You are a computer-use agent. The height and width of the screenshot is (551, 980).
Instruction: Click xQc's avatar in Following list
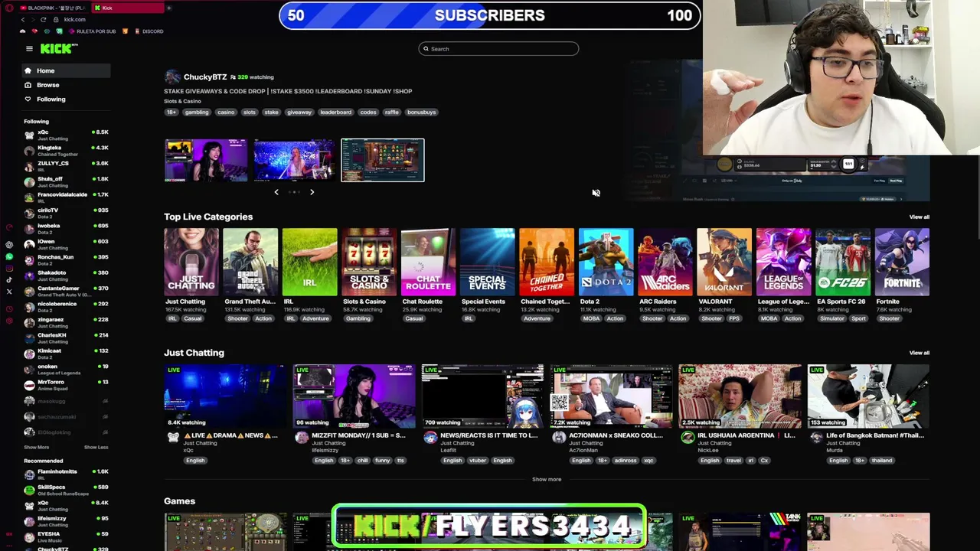29,135
